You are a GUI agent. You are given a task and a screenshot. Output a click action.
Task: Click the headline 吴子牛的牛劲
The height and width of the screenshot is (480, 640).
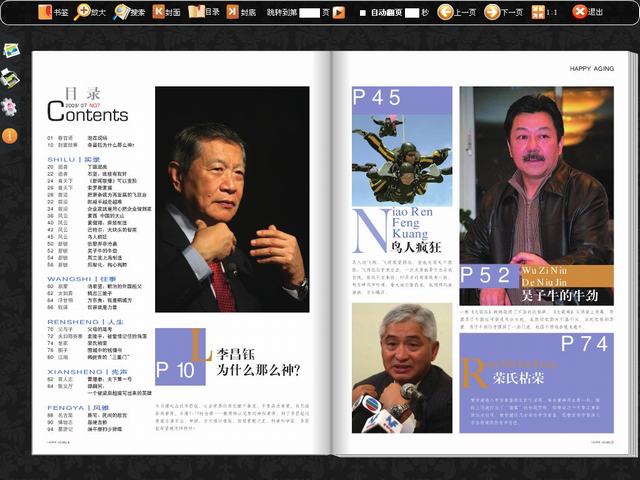point(560,296)
